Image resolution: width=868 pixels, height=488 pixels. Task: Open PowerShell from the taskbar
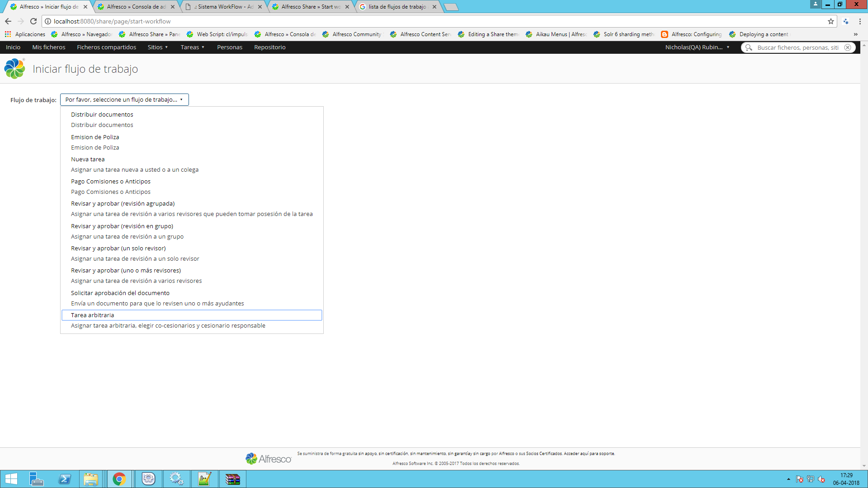tap(65, 479)
